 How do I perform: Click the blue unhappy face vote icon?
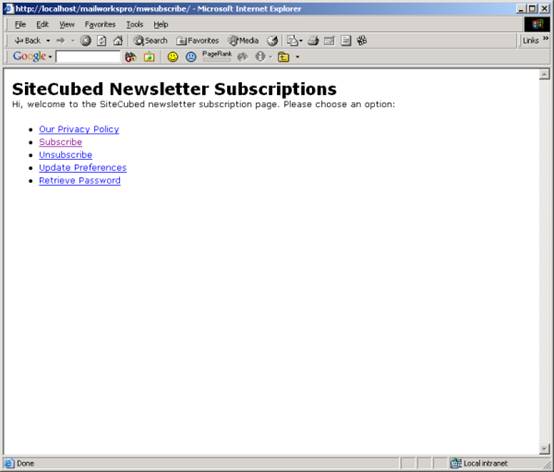pos(191,57)
